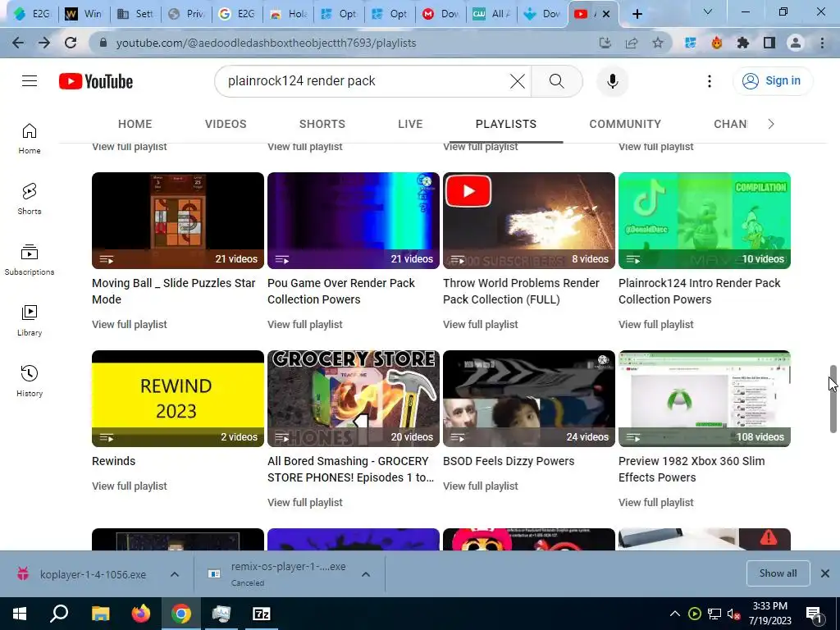Open Subscriptions in the sidebar
The width and height of the screenshot is (840, 630).
30,260
